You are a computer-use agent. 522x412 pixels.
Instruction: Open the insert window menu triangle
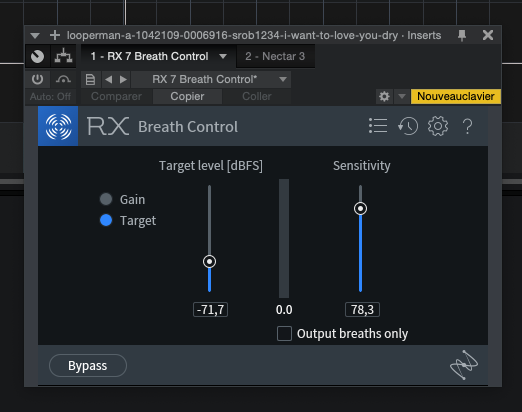click(x=35, y=35)
